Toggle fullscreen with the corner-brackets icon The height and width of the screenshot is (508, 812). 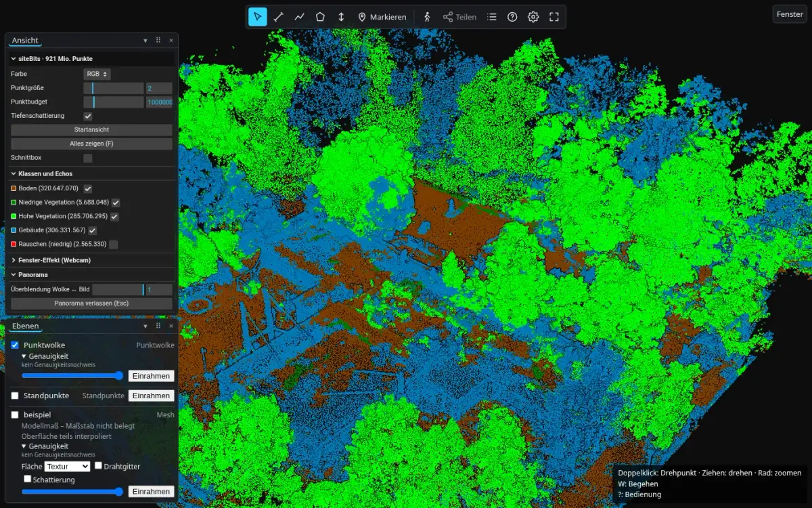point(554,17)
